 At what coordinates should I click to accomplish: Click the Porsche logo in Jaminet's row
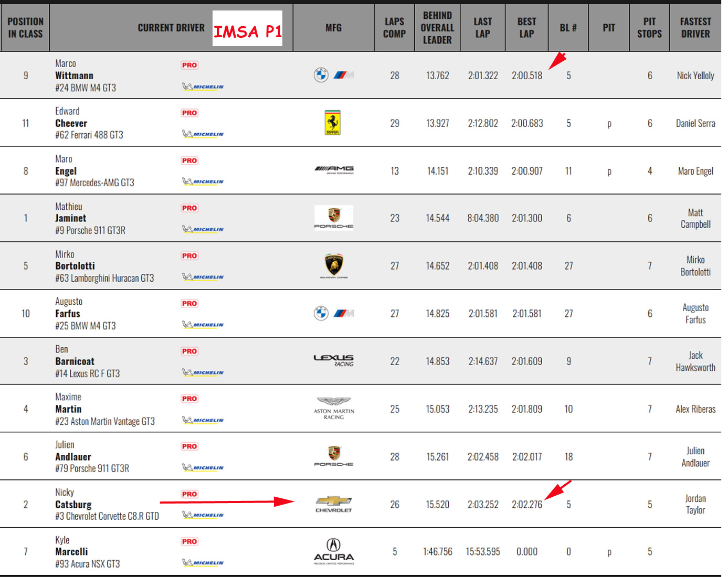click(x=334, y=218)
